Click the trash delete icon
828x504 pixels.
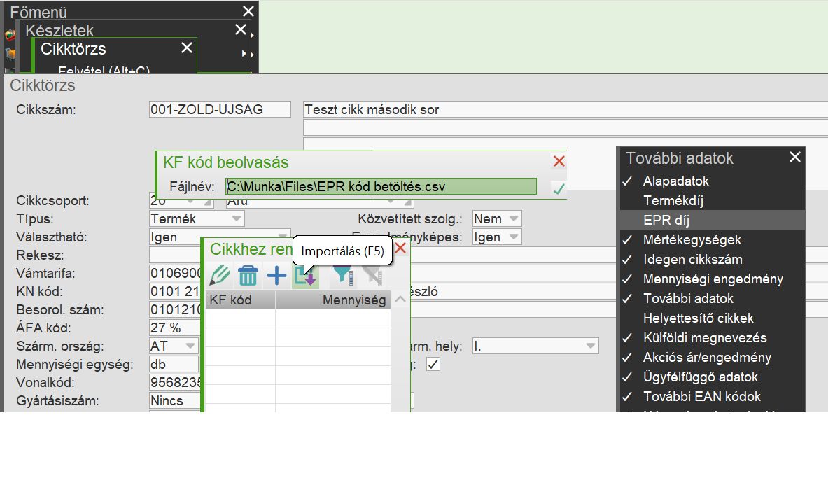pyautogui.click(x=248, y=275)
